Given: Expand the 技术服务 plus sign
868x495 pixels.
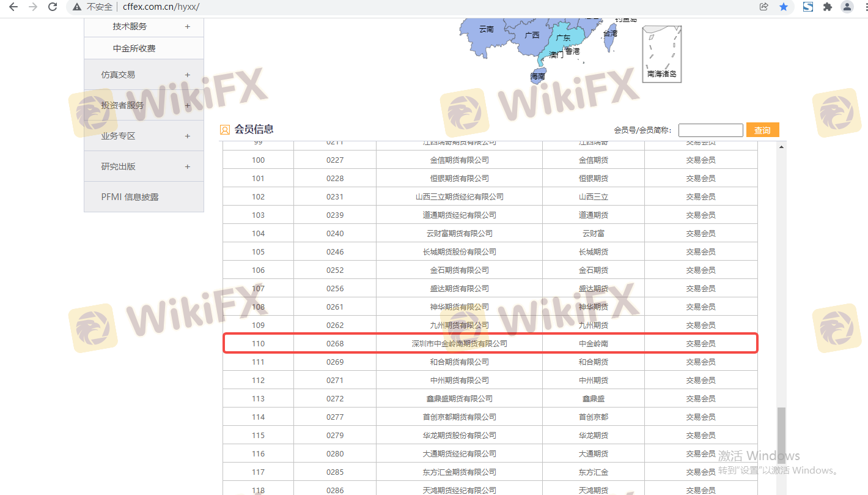Looking at the screenshot, I should pyautogui.click(x=187, y=26).
